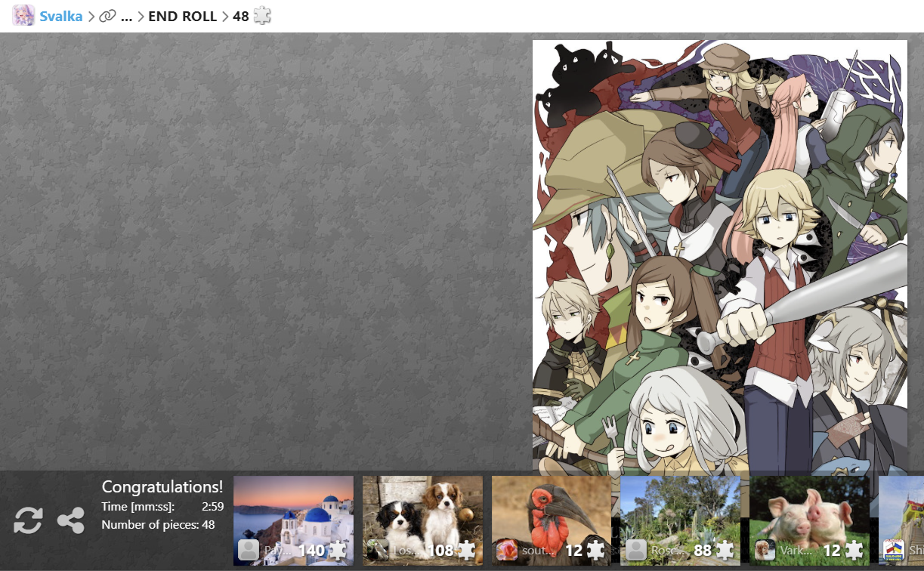Click the author avatar on spaniel puzzle
924x571 pixels.
378,550
